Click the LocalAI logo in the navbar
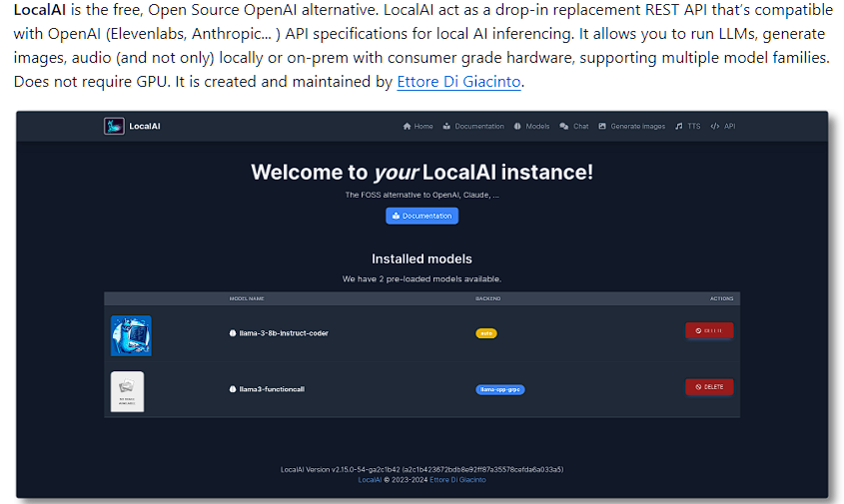 click(x=114, y=127)
